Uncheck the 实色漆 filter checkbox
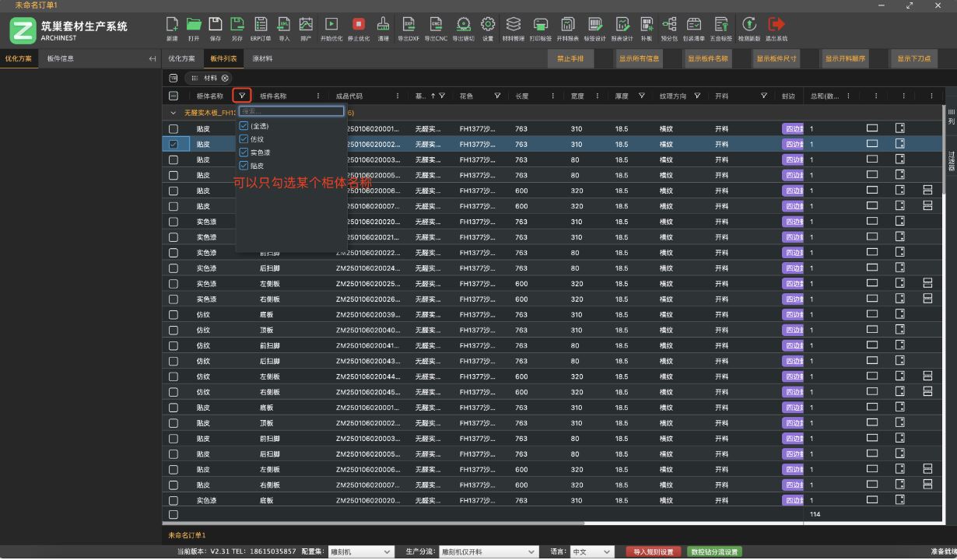Image resolution: width=957 pixels, height=560 pixels. pyautogui.click(x=244, y=152)
